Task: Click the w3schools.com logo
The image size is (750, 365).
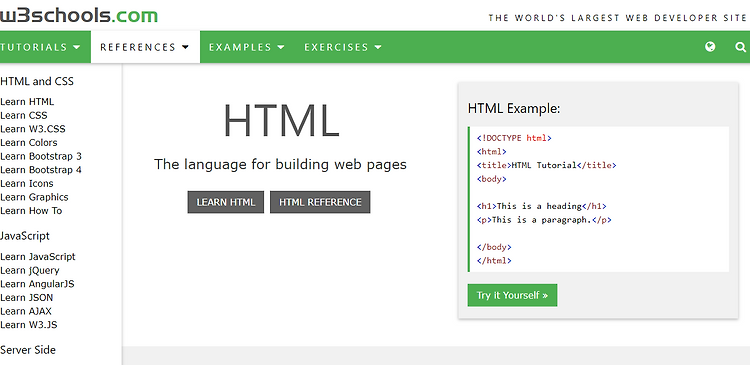Action: coord(78,15)
